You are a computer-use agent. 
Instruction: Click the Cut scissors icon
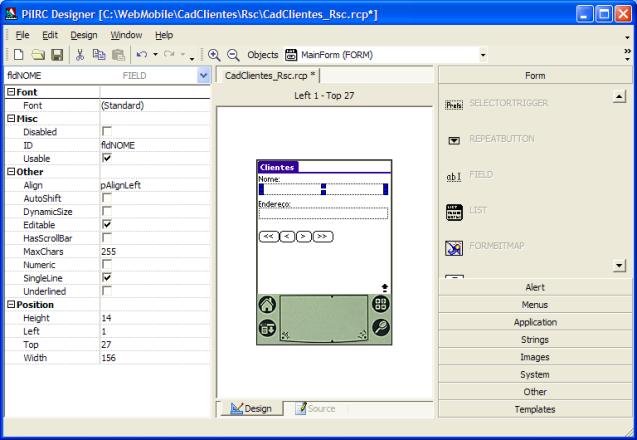(80, 54)
